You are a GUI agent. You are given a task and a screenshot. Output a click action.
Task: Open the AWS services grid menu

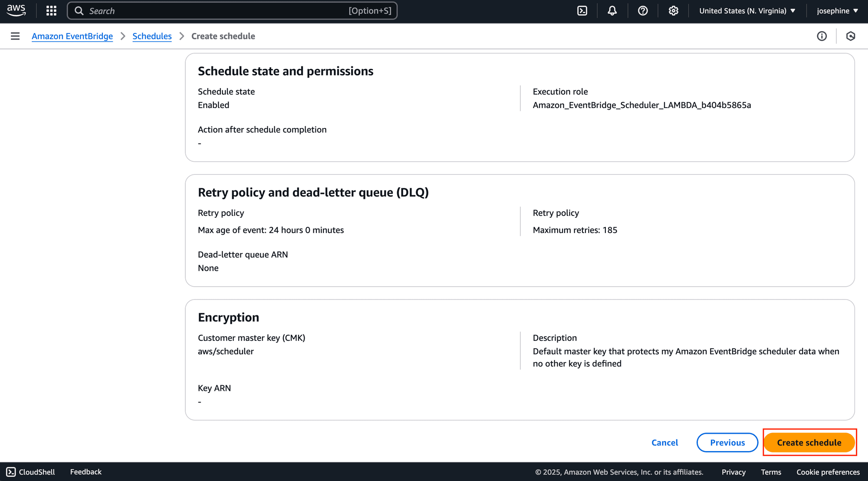point(51,11)
